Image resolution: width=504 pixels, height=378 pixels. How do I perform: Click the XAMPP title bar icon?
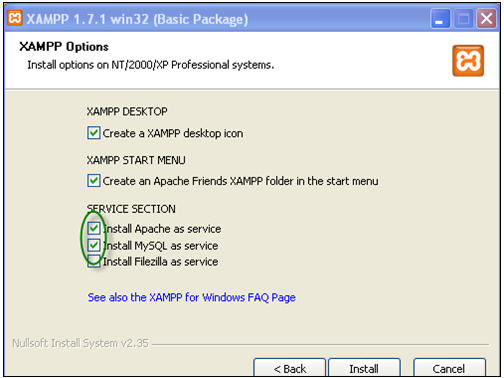14,18
